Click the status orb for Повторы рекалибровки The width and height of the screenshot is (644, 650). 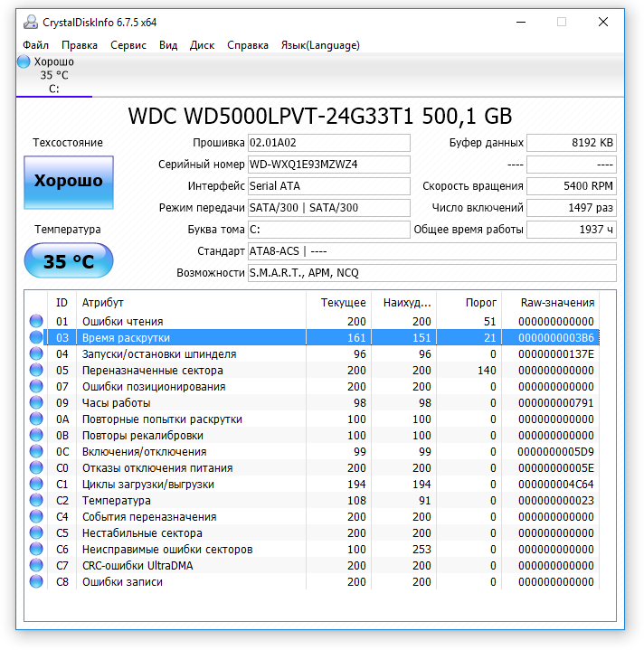pos(36,435)
